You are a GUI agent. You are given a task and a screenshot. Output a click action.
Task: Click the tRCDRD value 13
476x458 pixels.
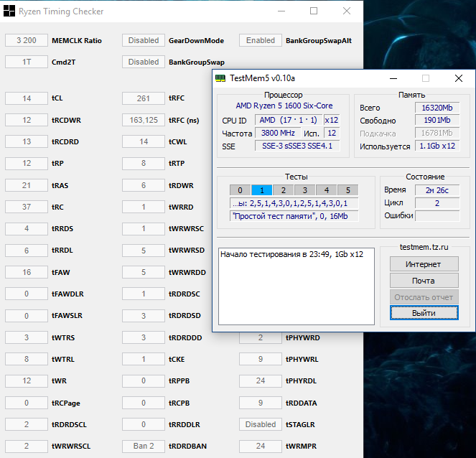point(27,141)
